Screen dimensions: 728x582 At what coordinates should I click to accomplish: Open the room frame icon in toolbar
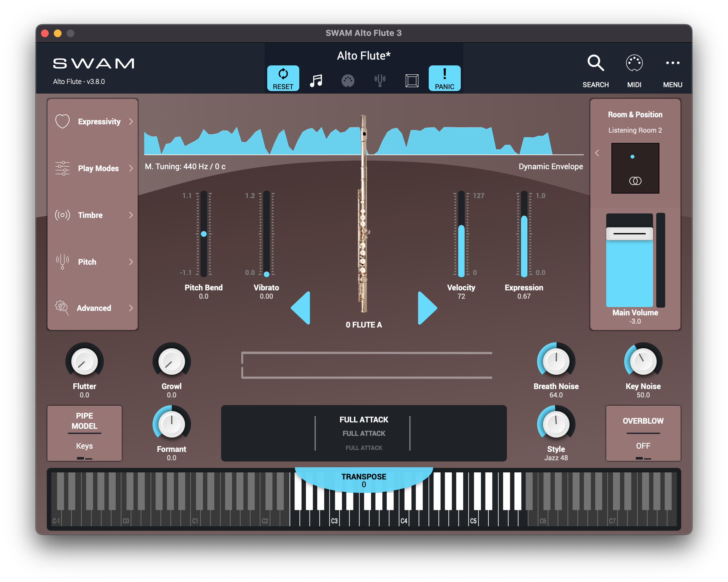pos(412,81)
